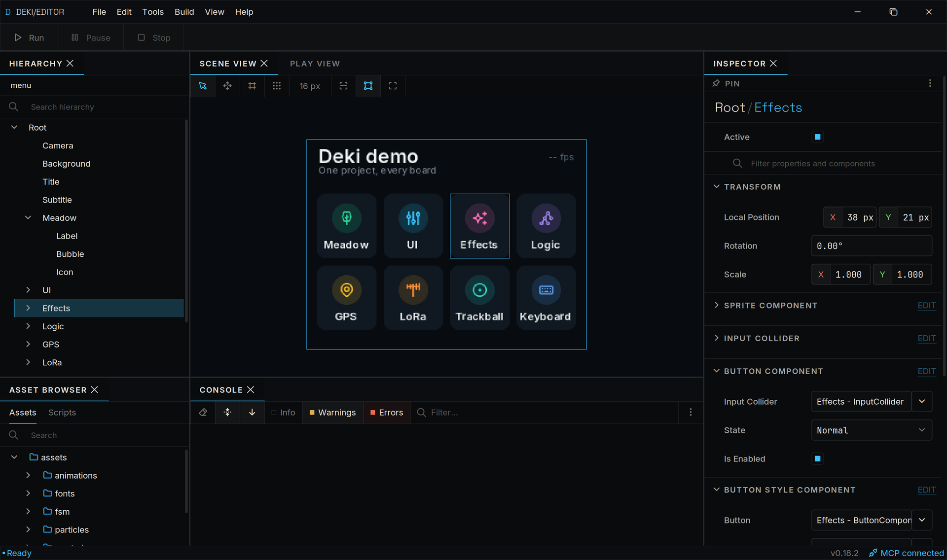Click the Rotation value field

[x=872, y=246]
